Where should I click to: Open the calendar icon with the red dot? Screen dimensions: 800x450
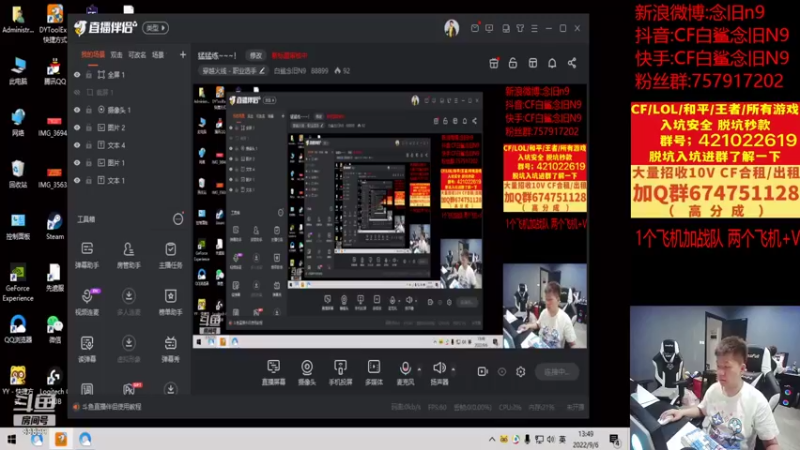[x=493, y=63]
